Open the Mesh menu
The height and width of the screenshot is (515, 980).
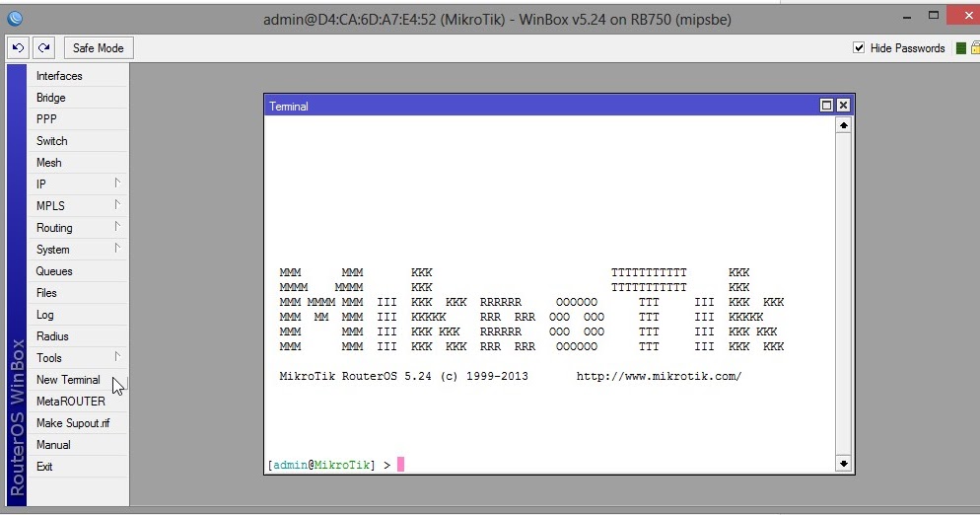coord(78,163)
